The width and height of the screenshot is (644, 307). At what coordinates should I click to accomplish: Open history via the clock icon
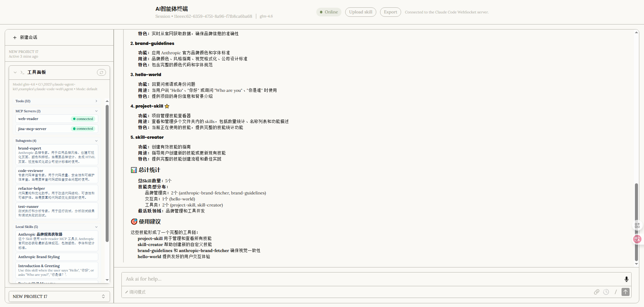tap(606, 292)
